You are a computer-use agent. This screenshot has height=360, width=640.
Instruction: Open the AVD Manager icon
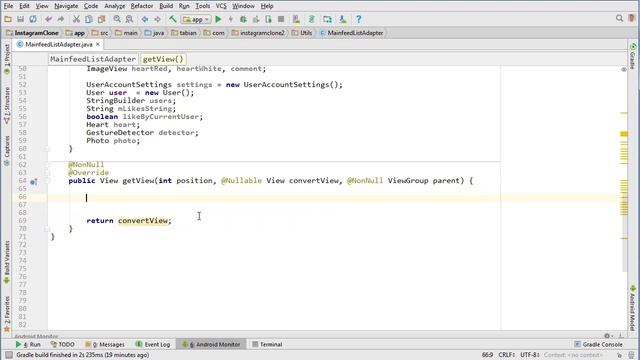pos(296,19)
